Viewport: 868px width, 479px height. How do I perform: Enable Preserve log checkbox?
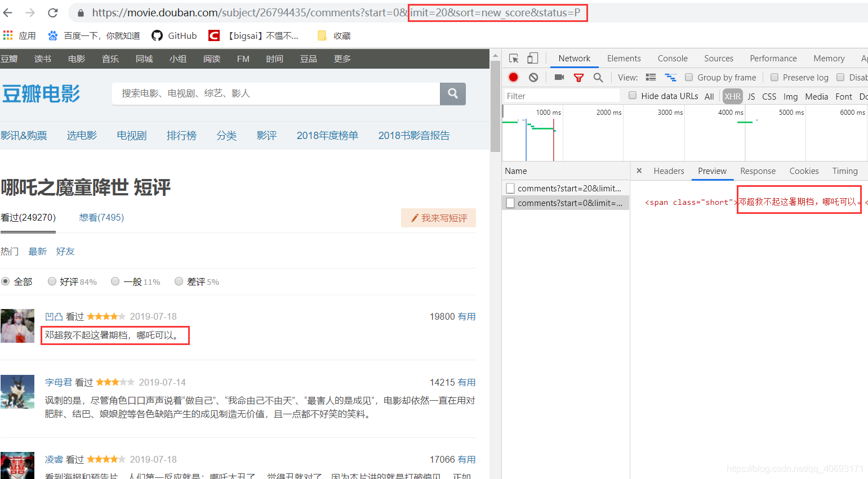point(774,77)
